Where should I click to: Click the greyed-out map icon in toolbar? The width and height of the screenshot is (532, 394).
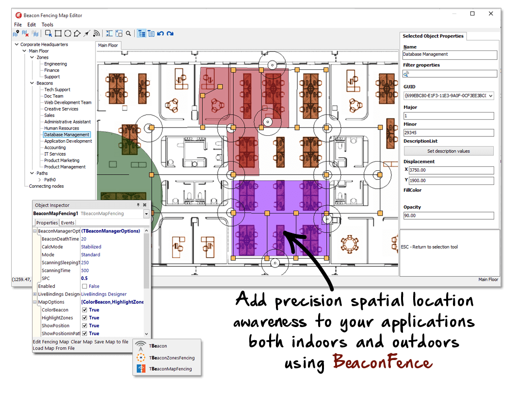click(35, 33)
